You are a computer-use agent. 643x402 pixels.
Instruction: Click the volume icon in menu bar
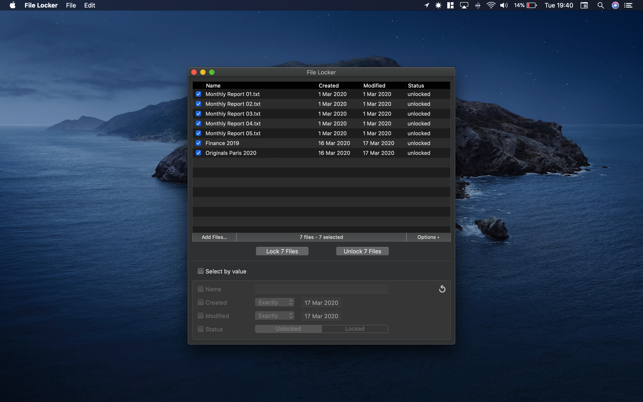click(504, 5)
